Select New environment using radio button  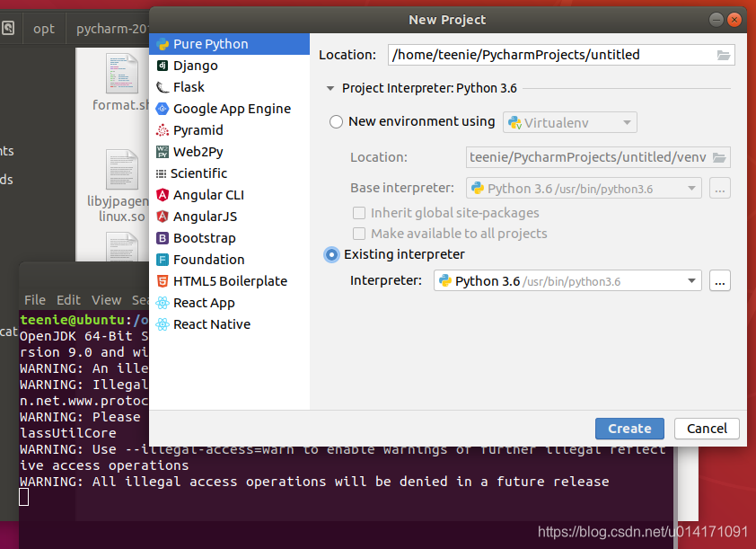[x=336, y=121]
